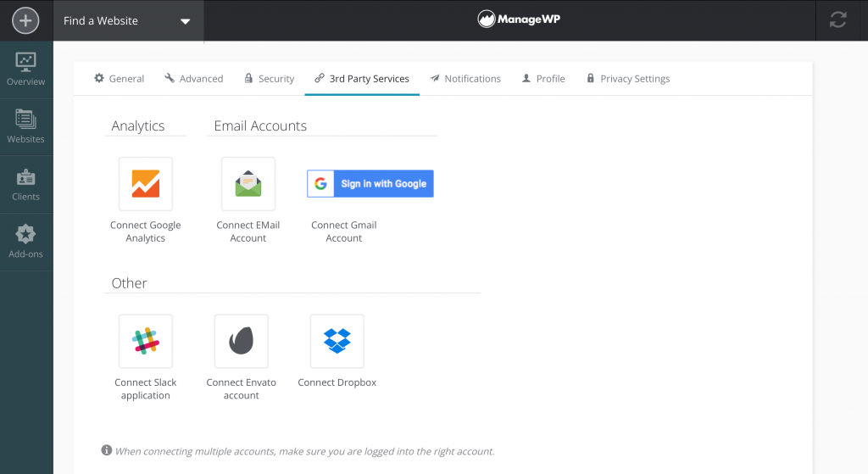Click the Connect Dropbox label
The height and width of the screenshot is (474, 868).
click(337, 382)
